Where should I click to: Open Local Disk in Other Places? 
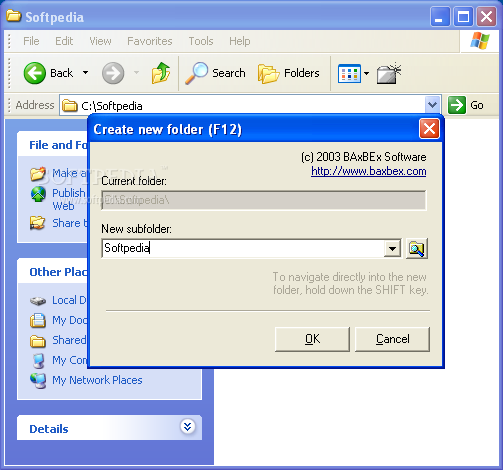69,300
